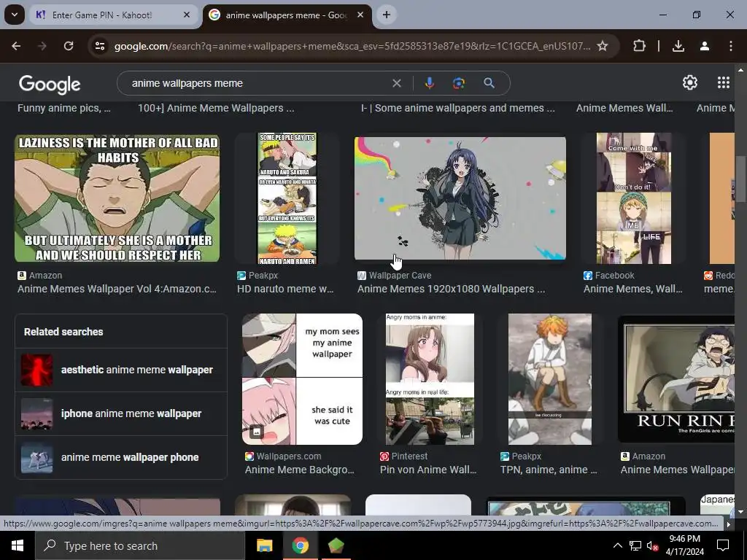This screenshot has height=560, width=747.
Task: Click the Facebook source label
Action: coord(614,275)
